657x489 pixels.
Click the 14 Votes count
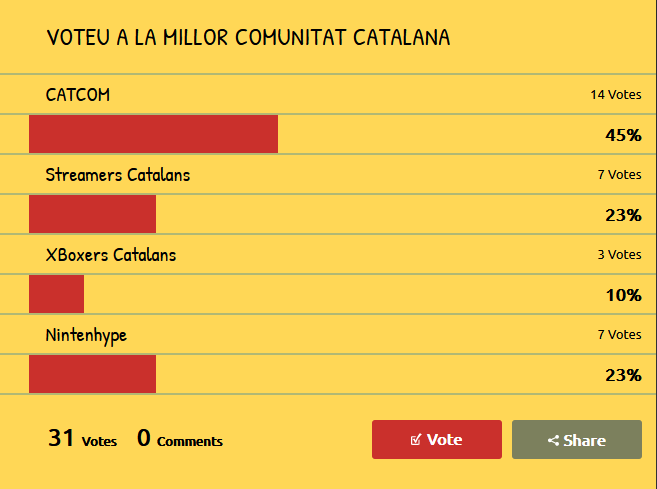(616, 95)
